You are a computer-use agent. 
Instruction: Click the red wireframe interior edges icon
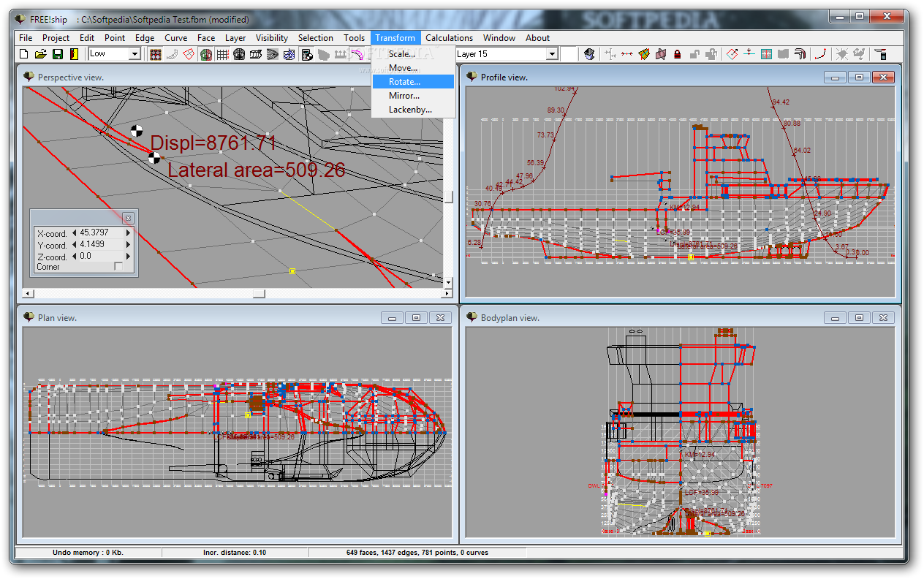point(189,54)
